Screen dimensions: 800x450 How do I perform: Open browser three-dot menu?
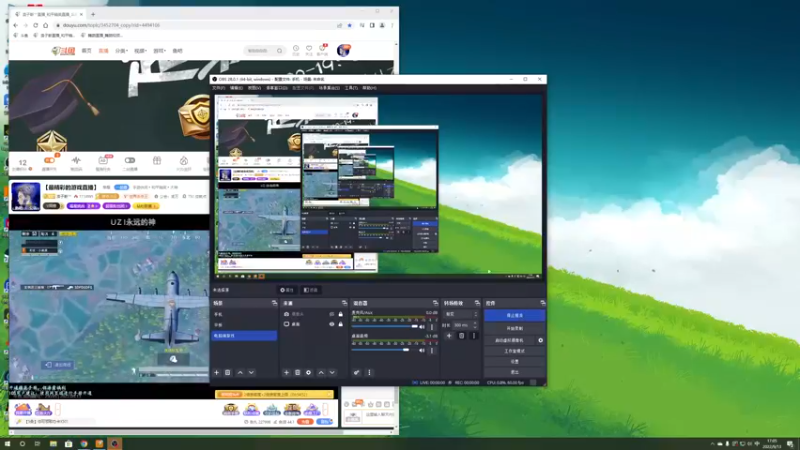coord(392,25)
